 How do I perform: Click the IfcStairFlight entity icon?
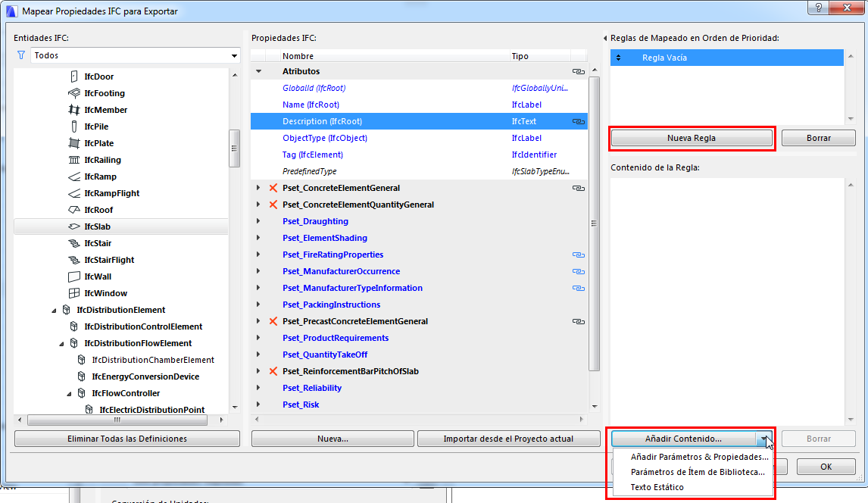74,260
